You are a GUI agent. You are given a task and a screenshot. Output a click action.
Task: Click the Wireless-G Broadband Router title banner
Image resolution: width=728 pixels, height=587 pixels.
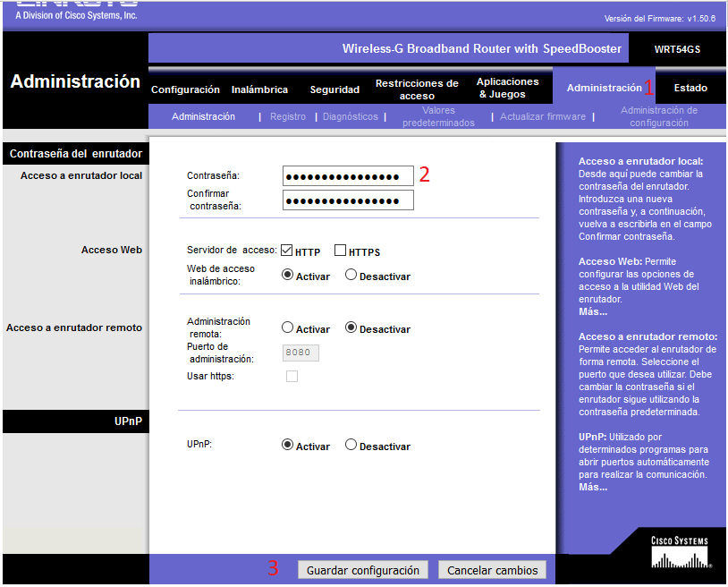pyautogui.click(x=481, y=48)
